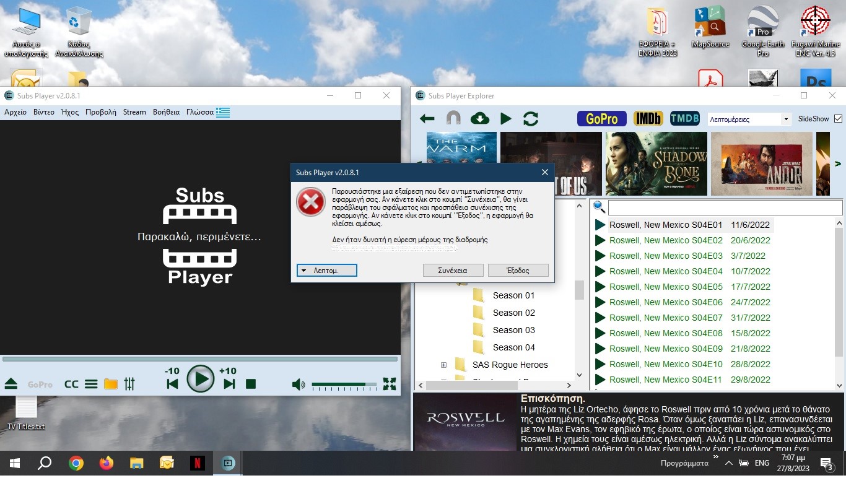Click the back arrow in Explorer

[x=427, y=119]
